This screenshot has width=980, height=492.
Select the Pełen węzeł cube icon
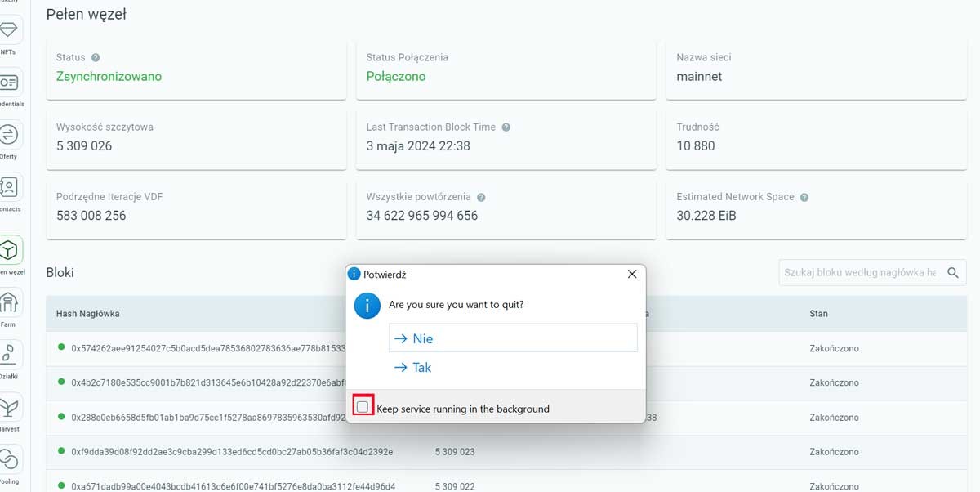click(x=9, y=249)
